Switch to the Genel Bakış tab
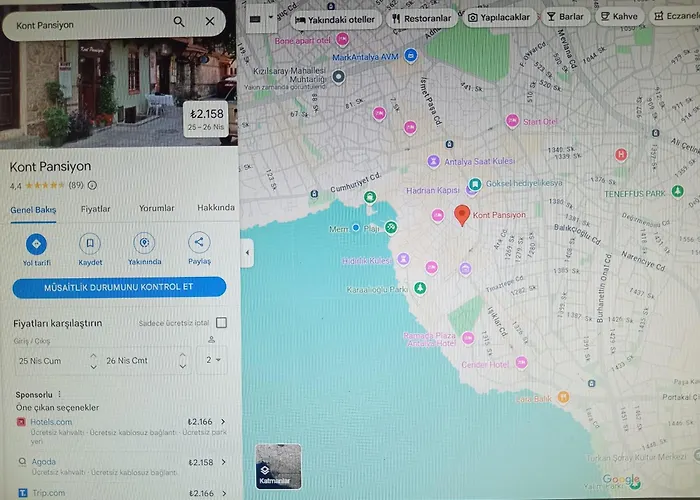This screenshot has width=700, height=500. [x=33, y=209]
